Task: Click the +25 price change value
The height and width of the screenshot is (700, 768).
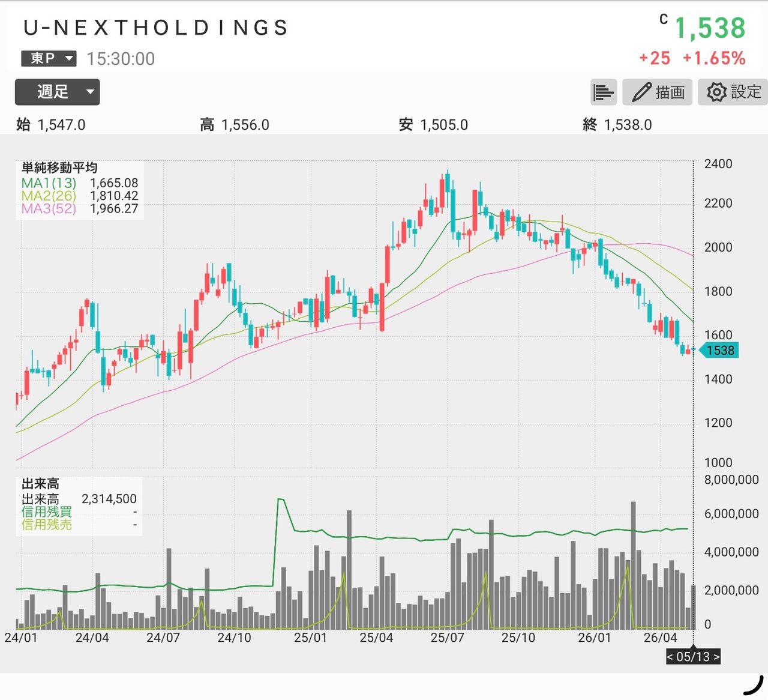Action: tap(655, 58)
